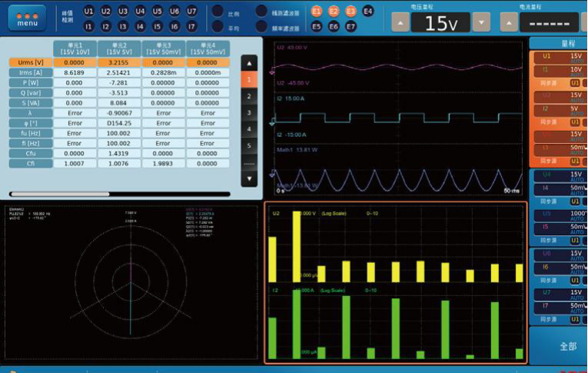Open the 量程 range panel tab
This screenshot has height=373, width=588.
point(559,44)
